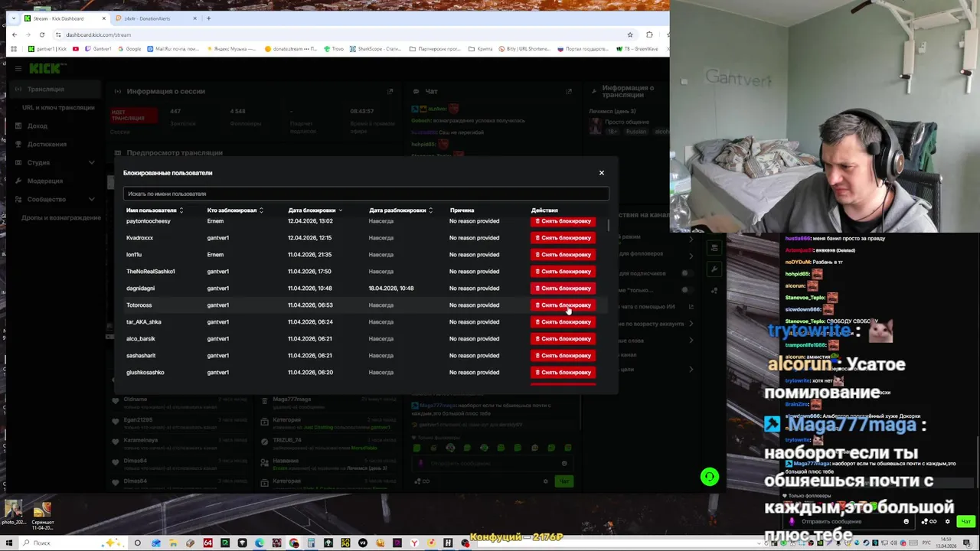Close the DonationAlerts browser tab
Screen dimensions: 980x551
(195, 18)
